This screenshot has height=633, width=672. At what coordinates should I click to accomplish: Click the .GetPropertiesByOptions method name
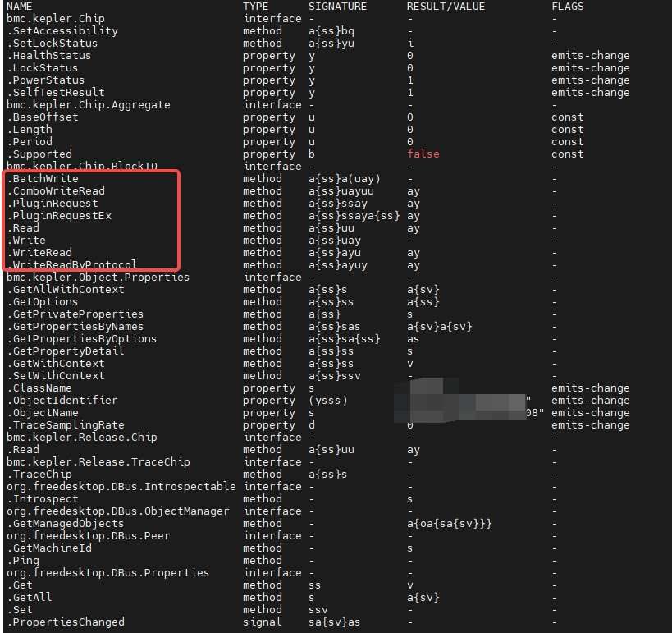pos(81,339)
